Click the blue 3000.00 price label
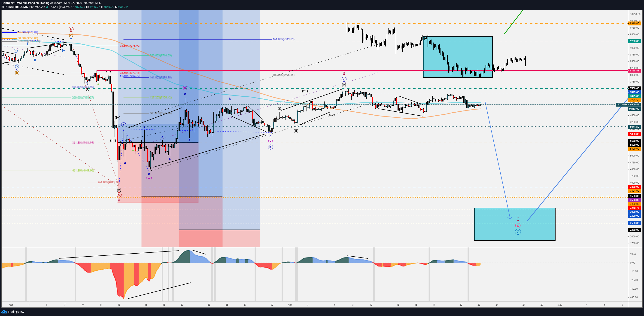Image resolution: width=644 pixels, height=316 pixels. (635, 212)
